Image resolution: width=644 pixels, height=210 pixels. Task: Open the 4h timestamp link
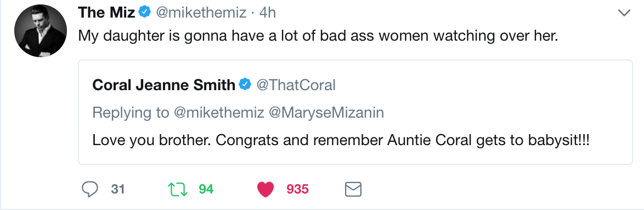click(268, 13)
